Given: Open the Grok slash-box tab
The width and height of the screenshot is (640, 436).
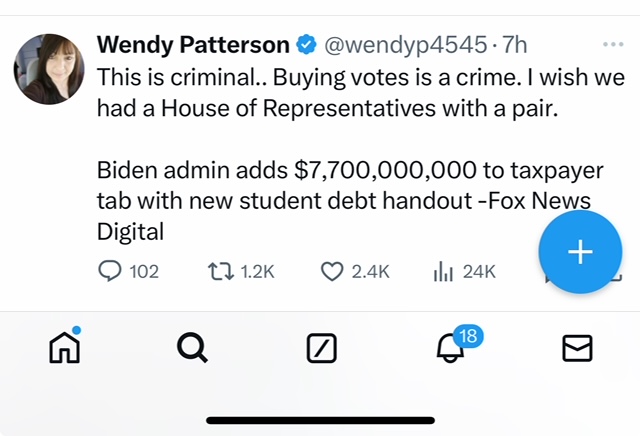Looking at the screenshot, I should click(320, 347).
